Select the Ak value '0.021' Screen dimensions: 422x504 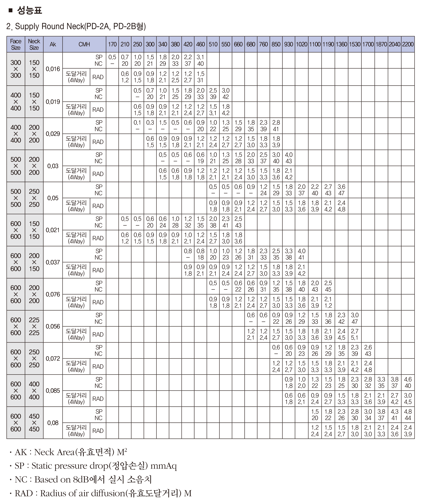coord(53,230)
